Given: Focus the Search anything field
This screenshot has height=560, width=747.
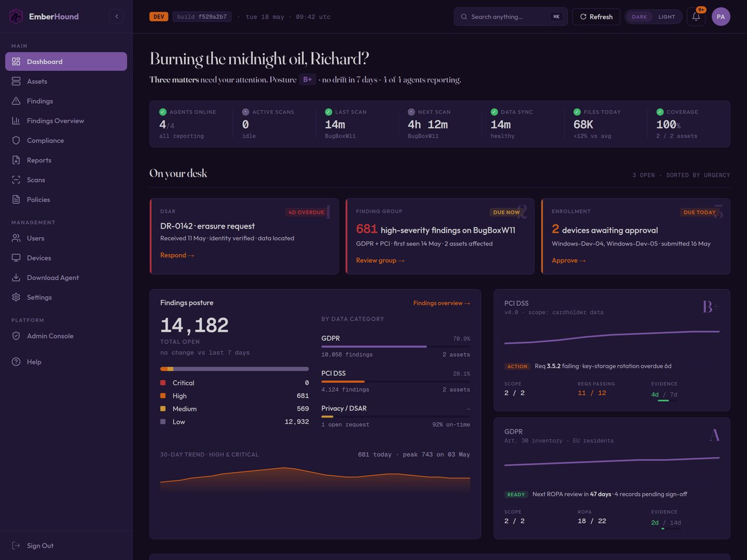Looking at the screenshot, I should (x=510, y=17).
